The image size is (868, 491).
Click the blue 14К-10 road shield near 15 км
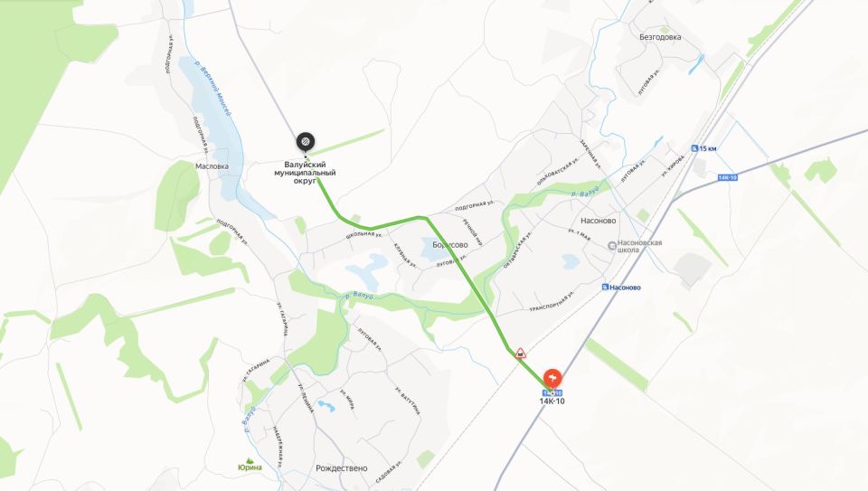click(727, 177)
